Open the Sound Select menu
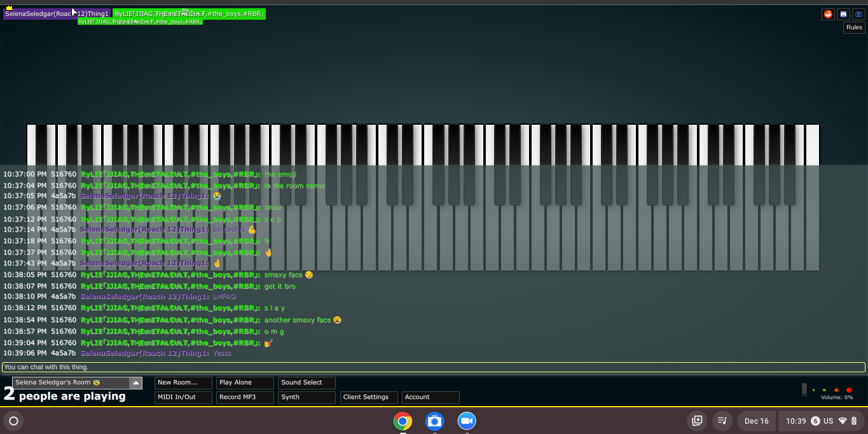 pos(307,383)
